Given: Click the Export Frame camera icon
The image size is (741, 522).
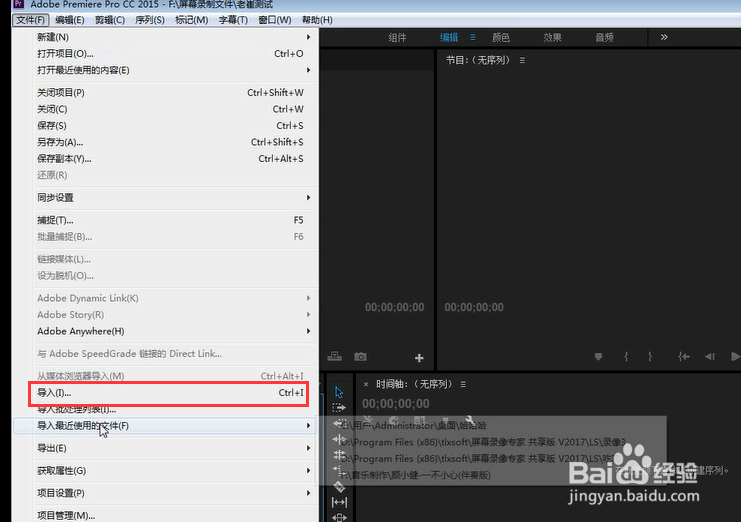Looking at the screenshot, I should (x=360, y=357).
